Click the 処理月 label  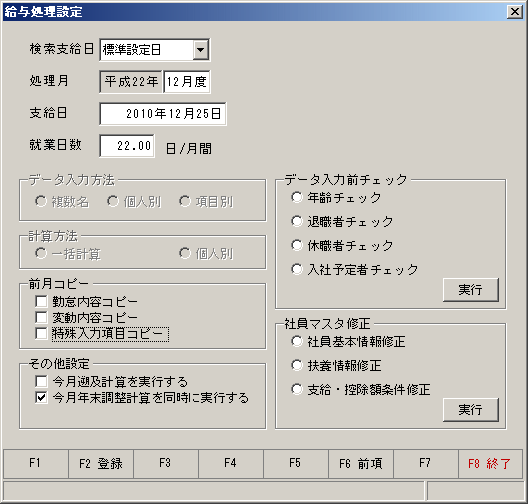coord(49,81)
